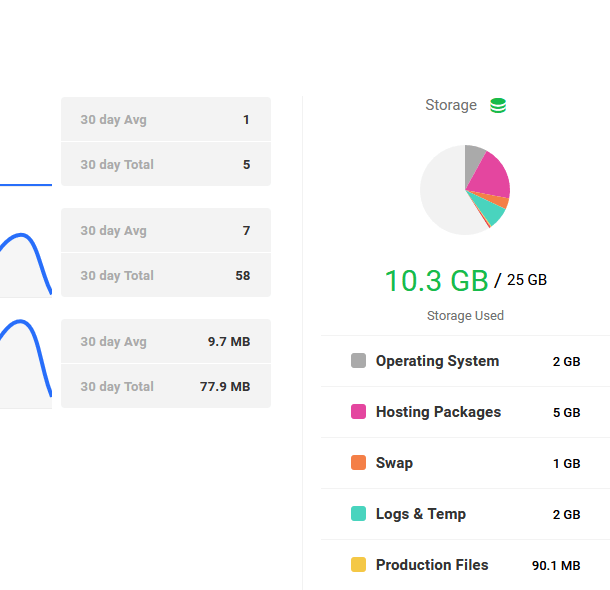Viewport: 610px width, 590px height.
Task: Select the 'Operating System' row label
Action: (x=437, y=361)
